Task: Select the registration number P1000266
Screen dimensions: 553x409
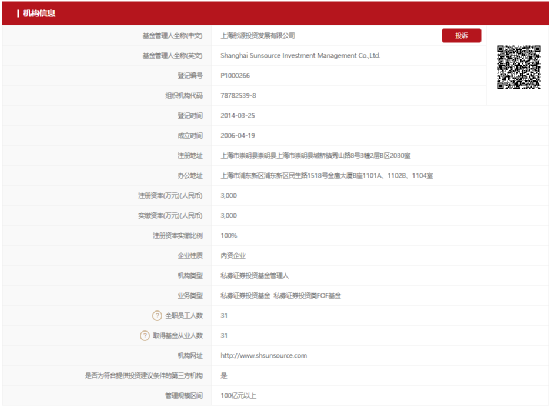Action: click(x=235, y=76)
